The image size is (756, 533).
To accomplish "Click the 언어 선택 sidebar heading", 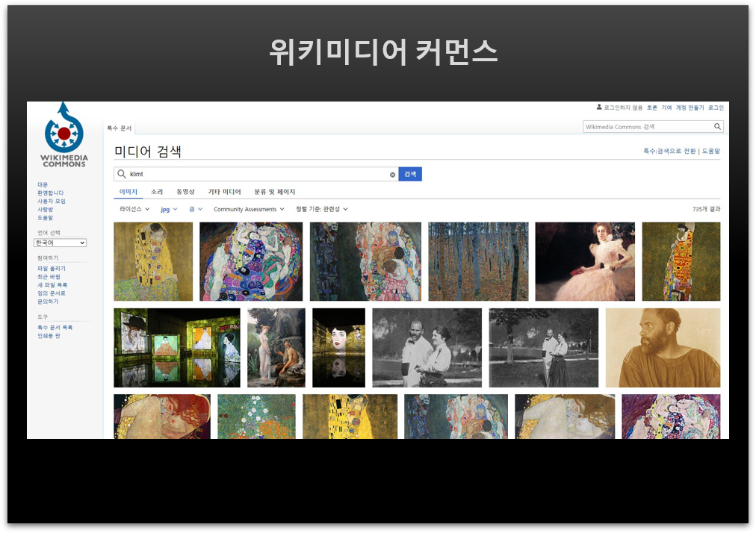I will click(x=49, y=233).
